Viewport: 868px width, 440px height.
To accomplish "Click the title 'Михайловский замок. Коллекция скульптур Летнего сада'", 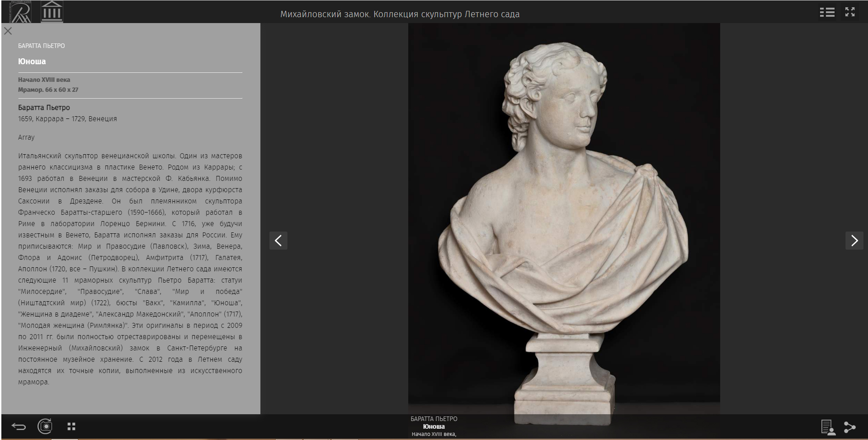I will pos(400,14).
